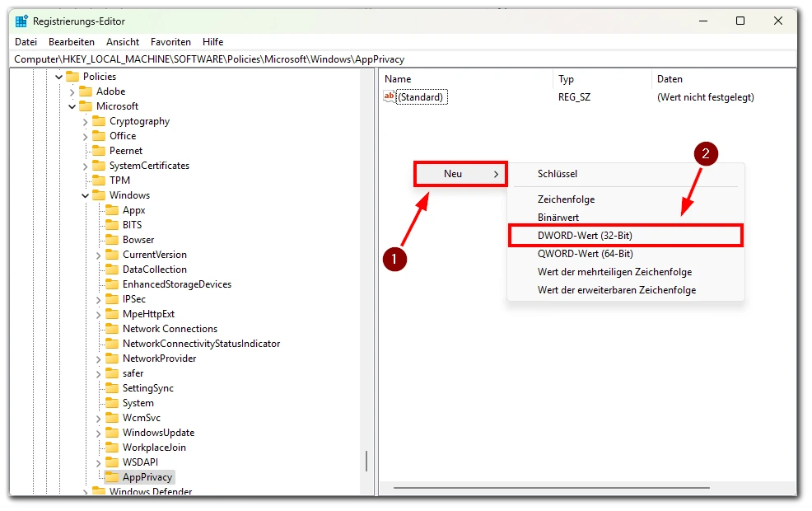Choose Schlüssel from the submenu
The width and height of the screenshot is (812, 511).
pyautogui.click(x=625, y=174)
